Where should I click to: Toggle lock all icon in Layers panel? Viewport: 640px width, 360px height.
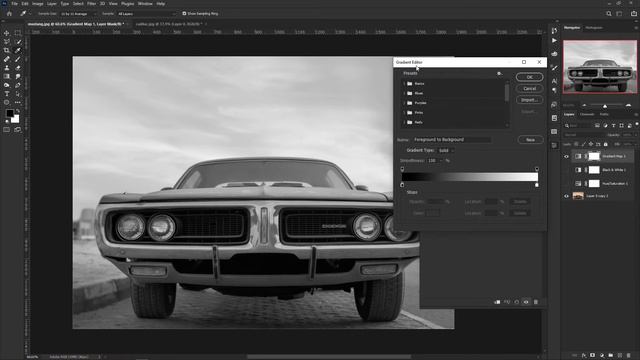click(x=606, y=144)
